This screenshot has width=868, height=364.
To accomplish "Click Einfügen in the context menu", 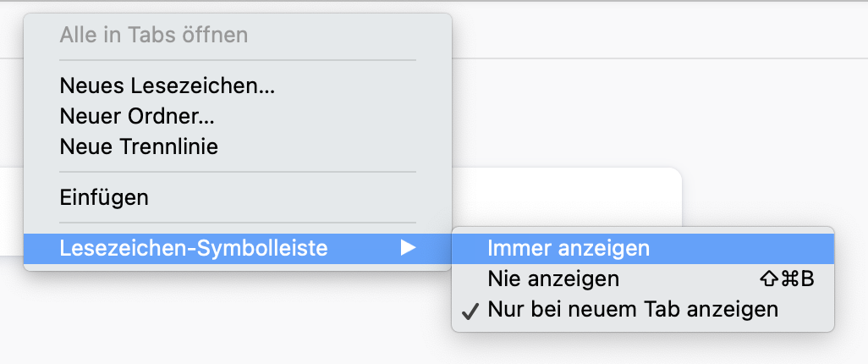I will click(104, 197).
